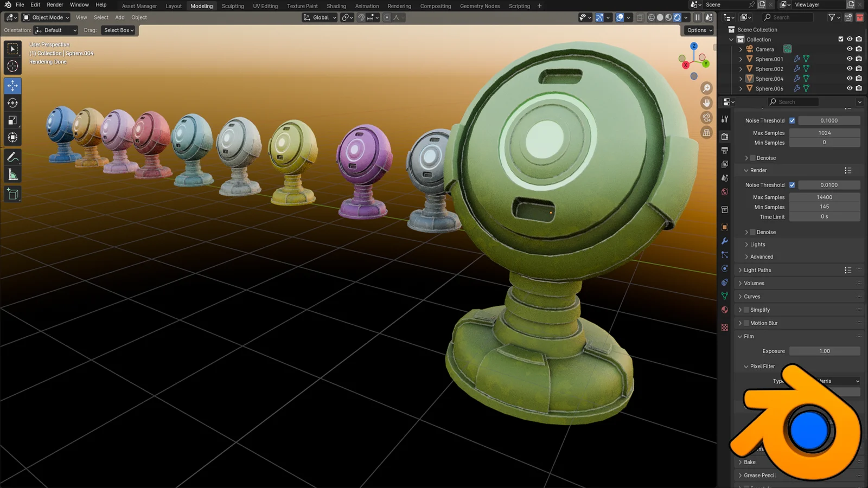Open the Object Mode dropdown
Image resolution: width=868 pixels, height=488 pixels.
click(46, 17)
